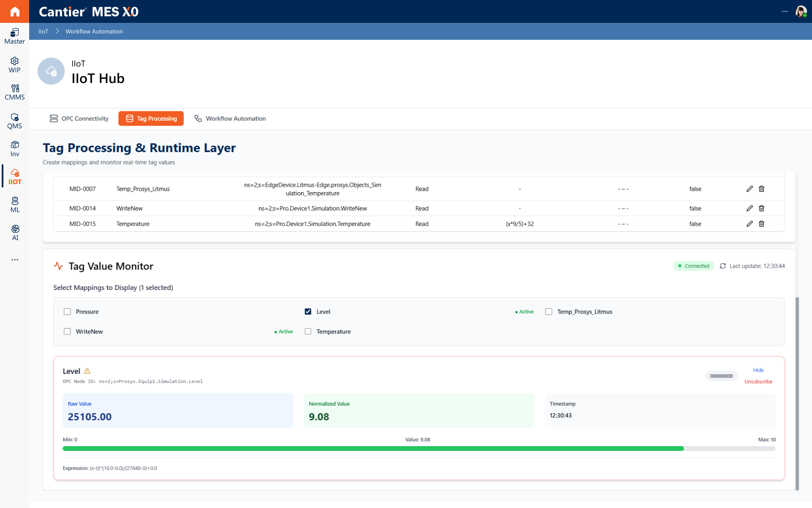
Task: Show more sidebar modules via ellipsis
Action: [15, 260]
